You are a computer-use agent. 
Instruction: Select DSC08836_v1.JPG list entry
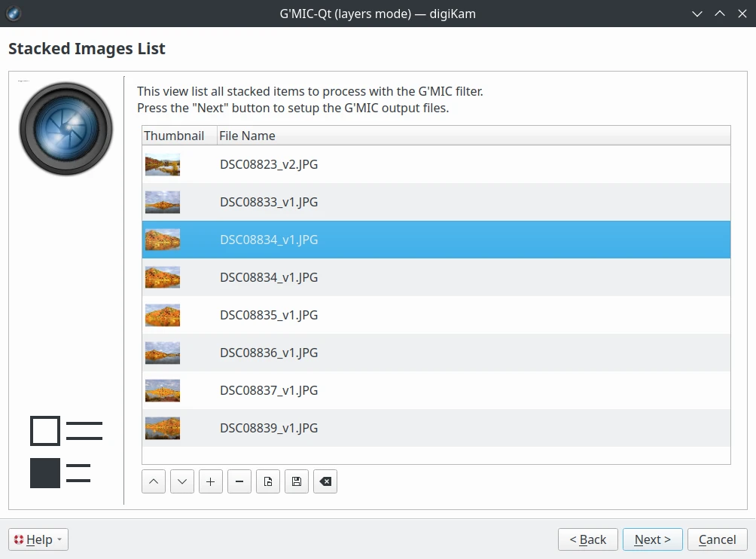tap(269, 353)
